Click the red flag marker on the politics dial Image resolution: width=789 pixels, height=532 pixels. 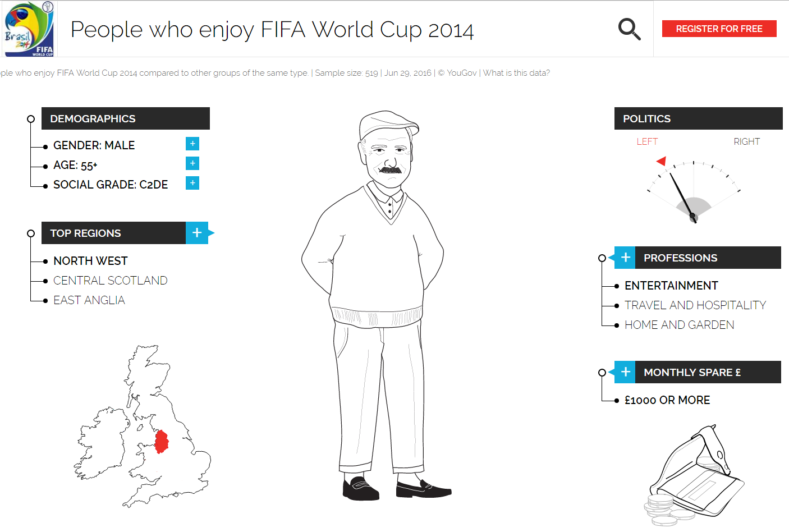click(x=662, y=161)
